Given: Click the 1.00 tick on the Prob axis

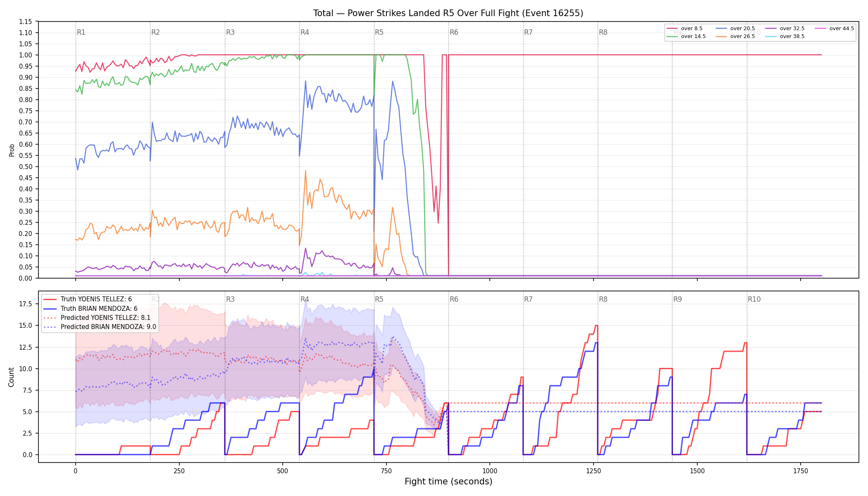Looking at the screenshot, I should pos(25,55).
